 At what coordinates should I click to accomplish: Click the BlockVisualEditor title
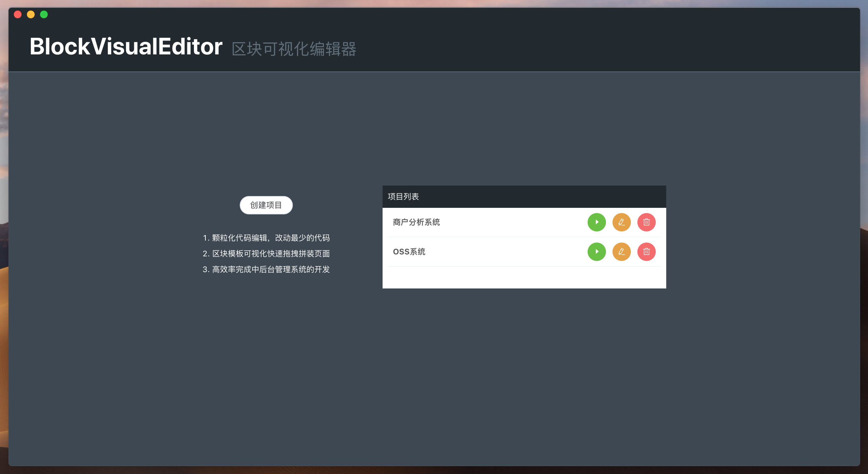coord(126,46)
